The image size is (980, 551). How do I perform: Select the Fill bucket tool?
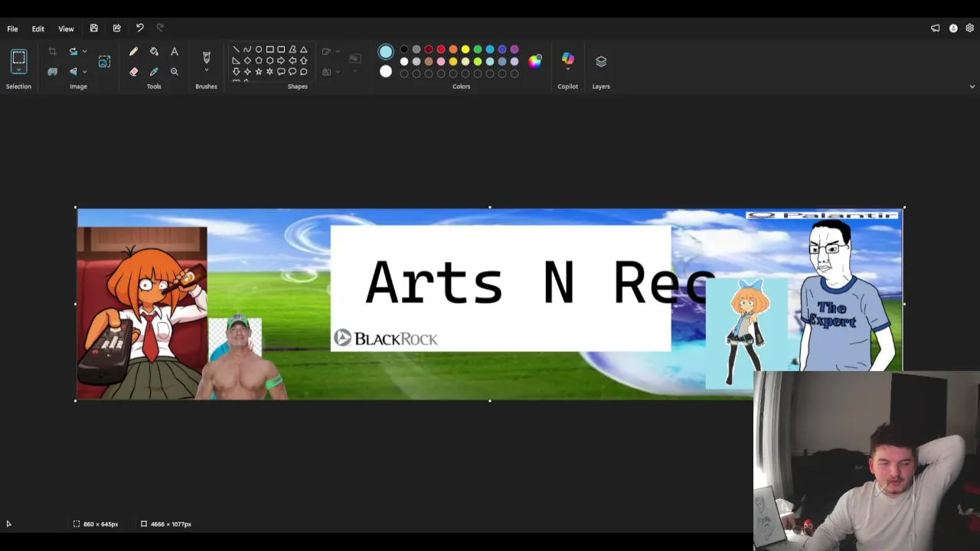(x=154, y=51)
